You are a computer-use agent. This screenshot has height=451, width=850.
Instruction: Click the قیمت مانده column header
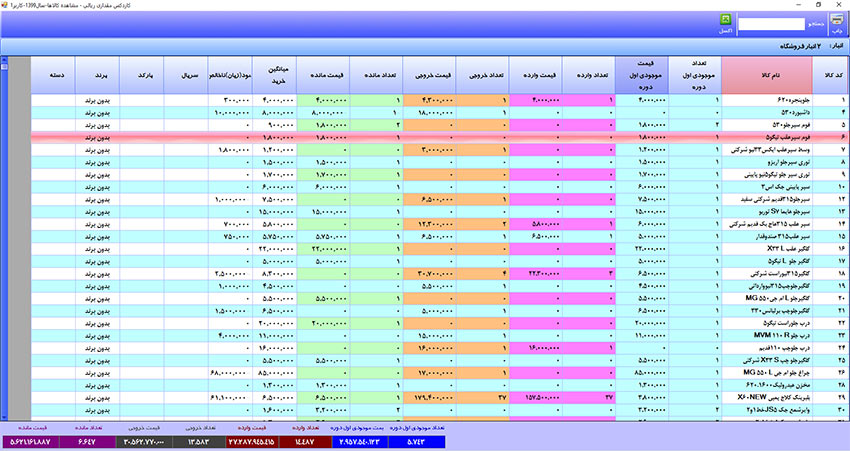point(324,75)
